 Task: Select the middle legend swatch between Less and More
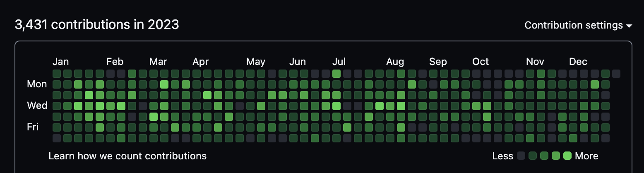point(544,156)
